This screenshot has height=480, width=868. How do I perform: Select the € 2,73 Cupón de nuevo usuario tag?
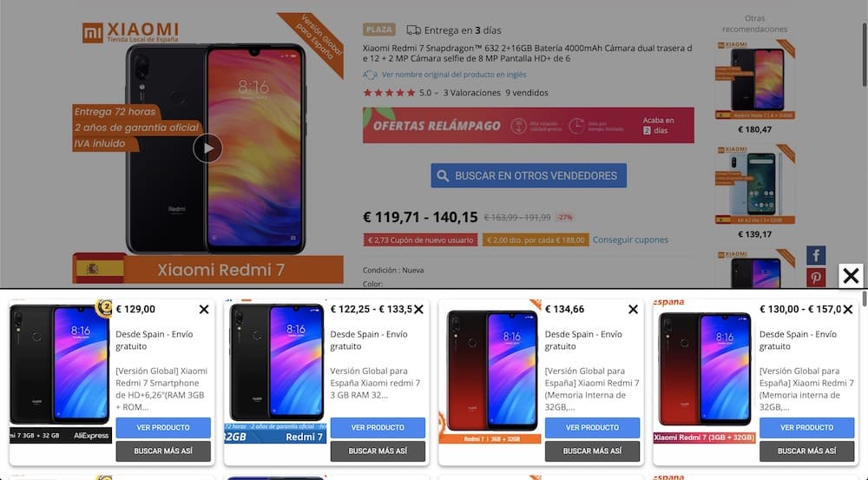[420, 240]
